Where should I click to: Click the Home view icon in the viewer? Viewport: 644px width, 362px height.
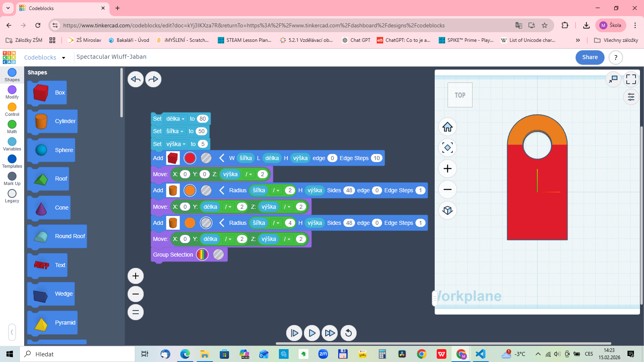448,127
